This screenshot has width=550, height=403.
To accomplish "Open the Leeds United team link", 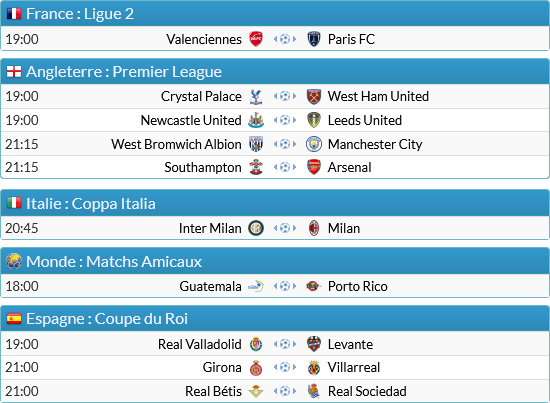I will (x=364, y=120).
